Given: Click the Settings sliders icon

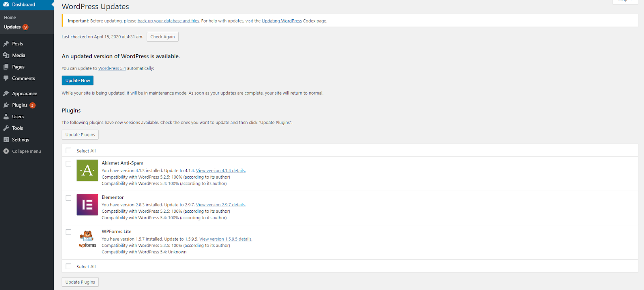Looking at the screenshot, I should click(x=6, y=140).
